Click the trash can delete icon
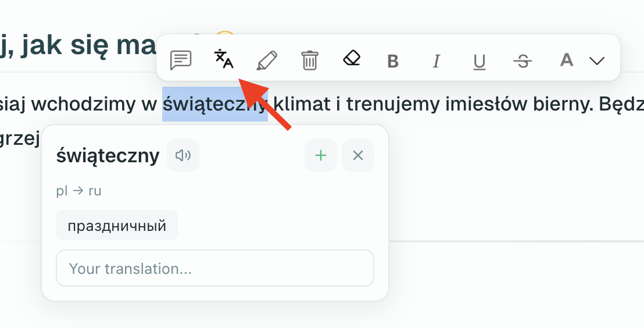 (x=309, y=60)
